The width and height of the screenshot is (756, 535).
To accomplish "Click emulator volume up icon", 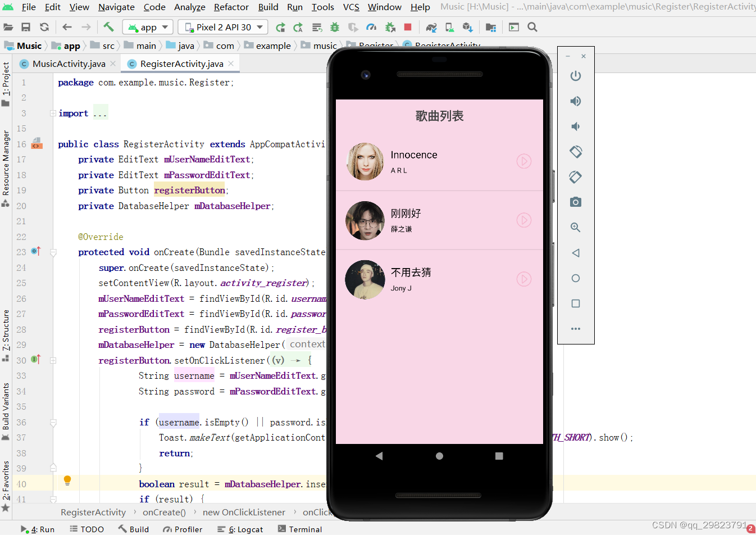I will pyautogui.click(x=576, y=101).
